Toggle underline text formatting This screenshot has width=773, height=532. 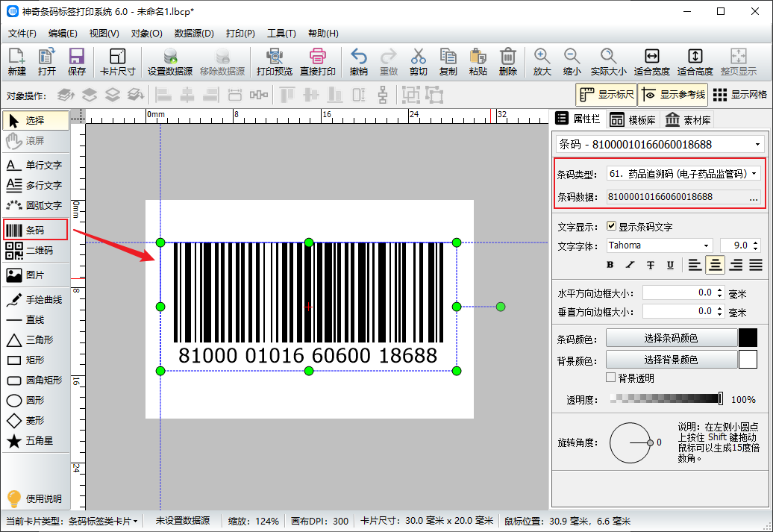point(670,265)
